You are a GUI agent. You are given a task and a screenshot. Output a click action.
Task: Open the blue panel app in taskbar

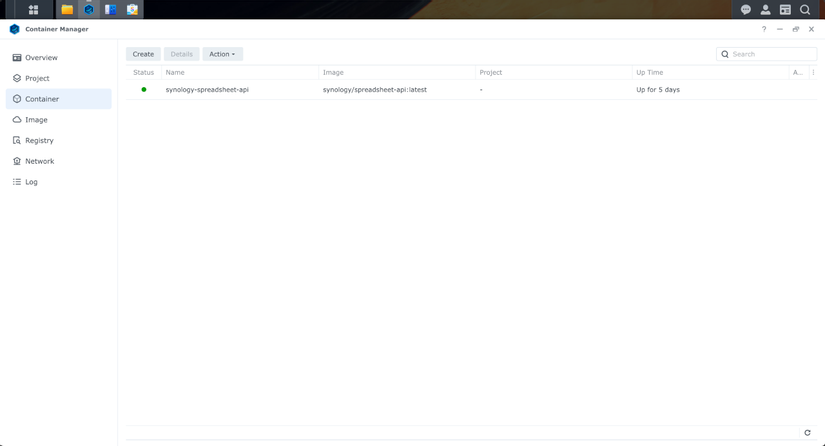point(110,9)
